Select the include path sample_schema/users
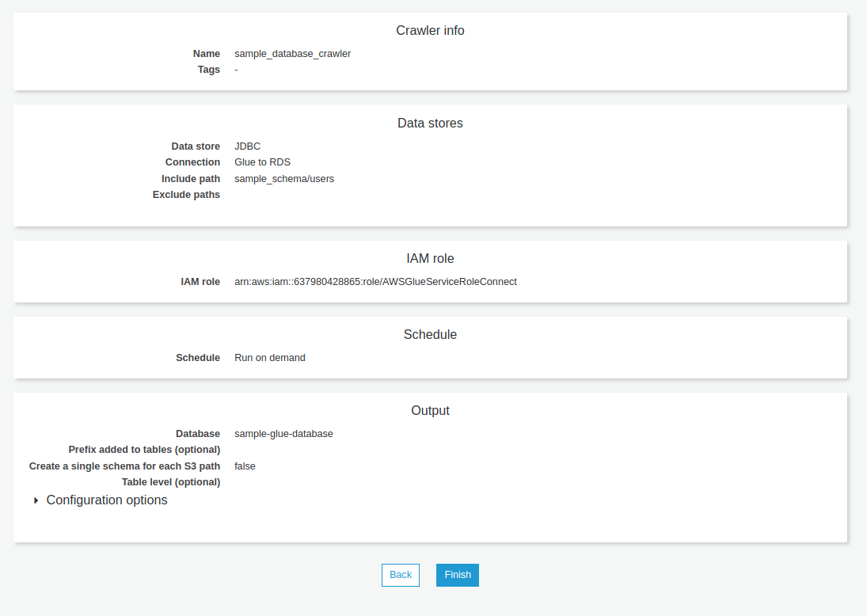867x616 pixels. (284, 179)
